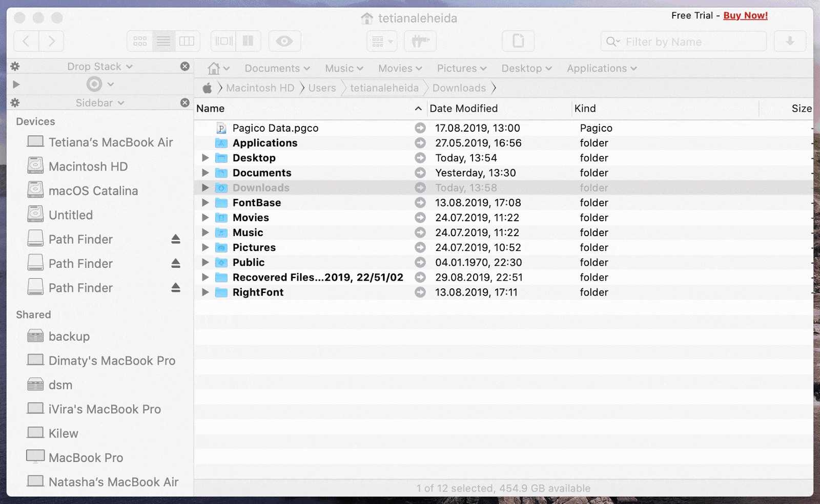This screenshot has width=820, height=504.
Task: Toggle the Cover Flow view button
Action: pos(224,41)
